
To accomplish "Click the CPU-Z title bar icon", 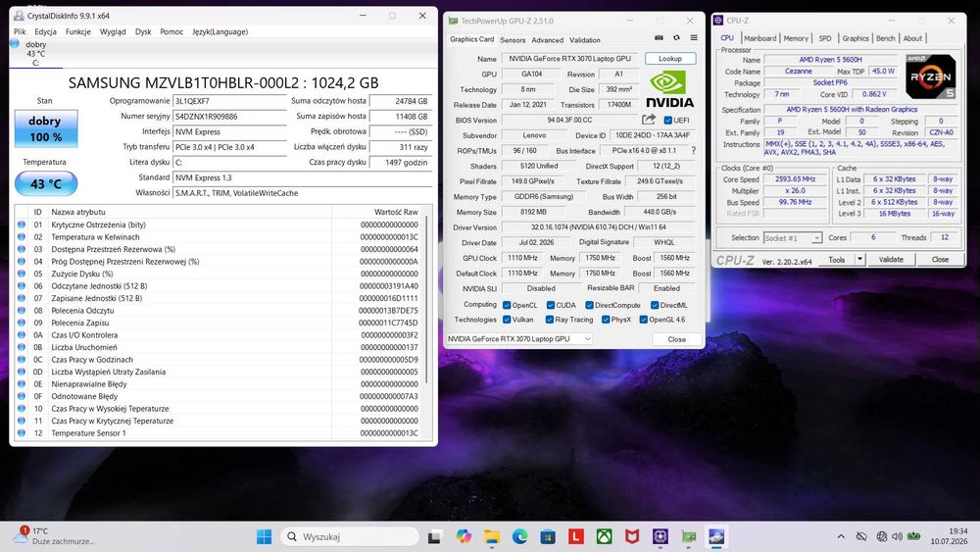I will (718, 21).
